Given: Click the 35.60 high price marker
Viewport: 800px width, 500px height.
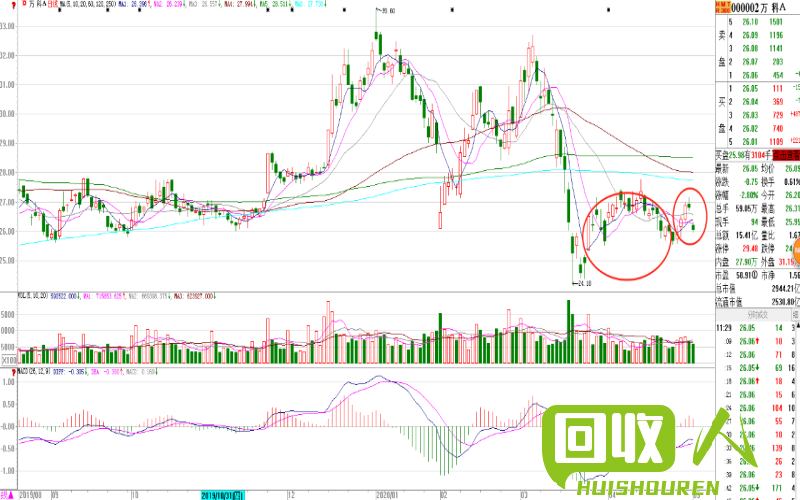Looking at the screenshot, I should [x=388, y=11].
